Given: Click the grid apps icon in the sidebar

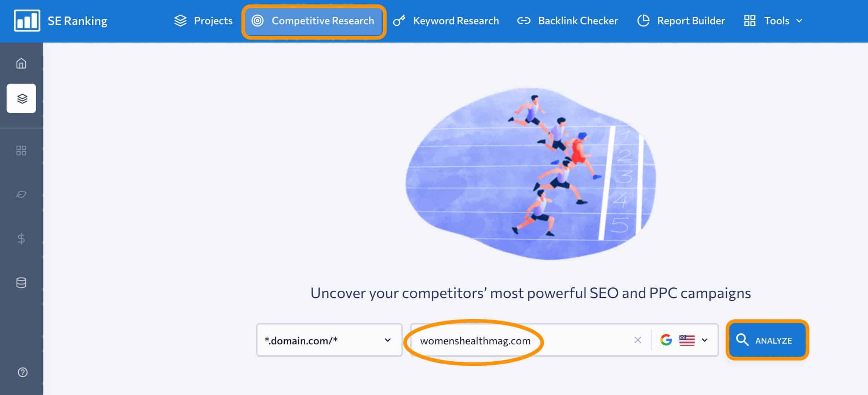Looking at the screenshot, I should coord(21,150).
